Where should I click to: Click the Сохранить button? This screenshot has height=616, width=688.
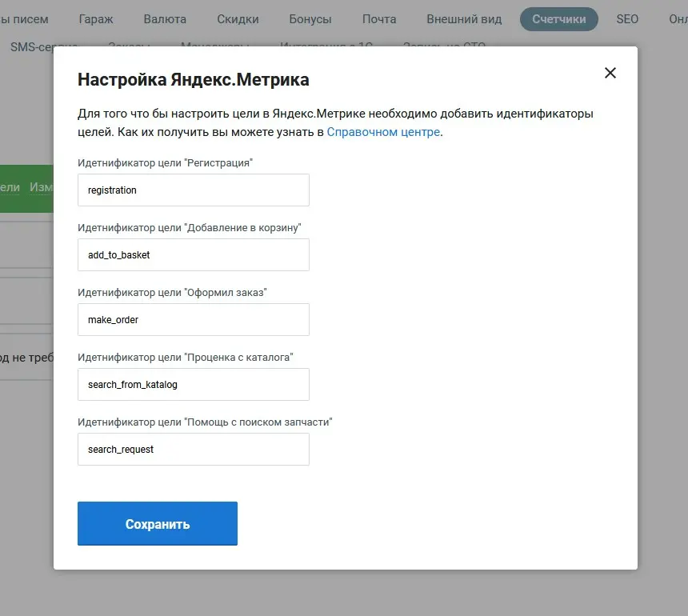click(158, 524)
